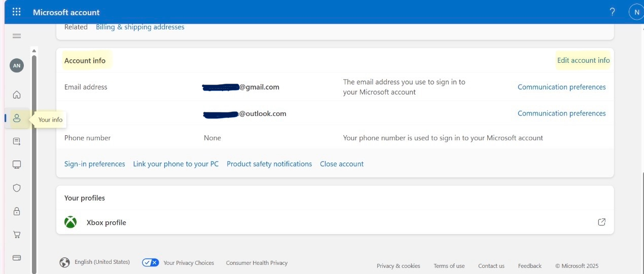Screen dimensions: 644x274
Task: Go to the Home sidebar icon
Action: pyautogui.click(x=17, y=94)
